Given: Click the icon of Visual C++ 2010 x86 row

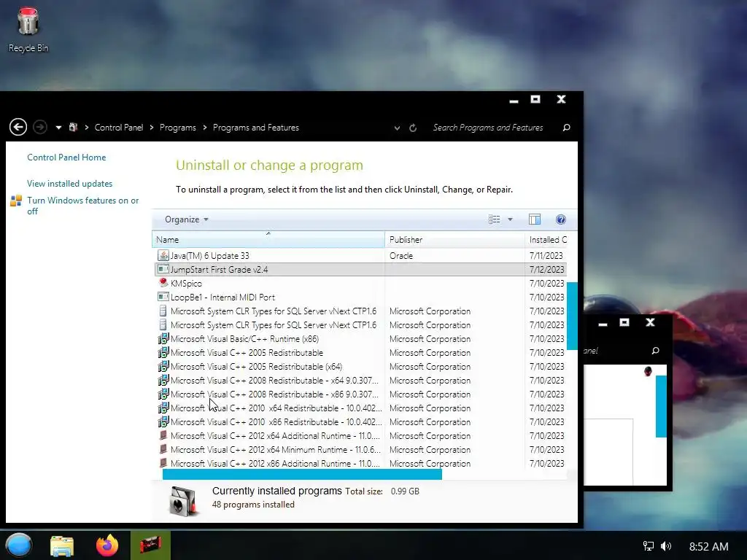Looking at the screenshot, I should [x=163, y=421].
